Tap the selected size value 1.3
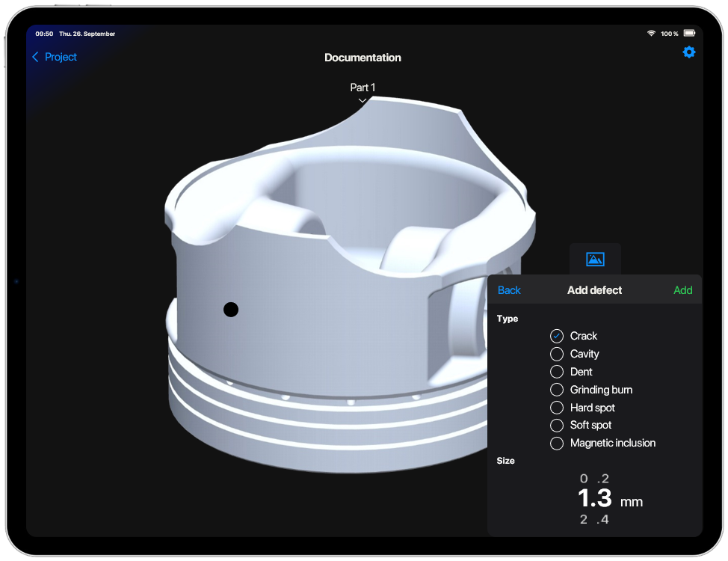Viewport: 728px width, 561px height. point(595,497)
